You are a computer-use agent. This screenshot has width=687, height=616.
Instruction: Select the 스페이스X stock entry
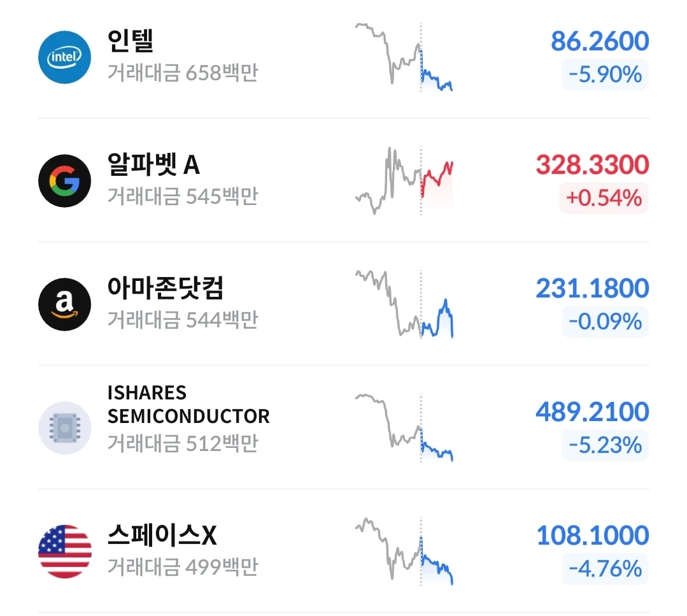[344, 552]
